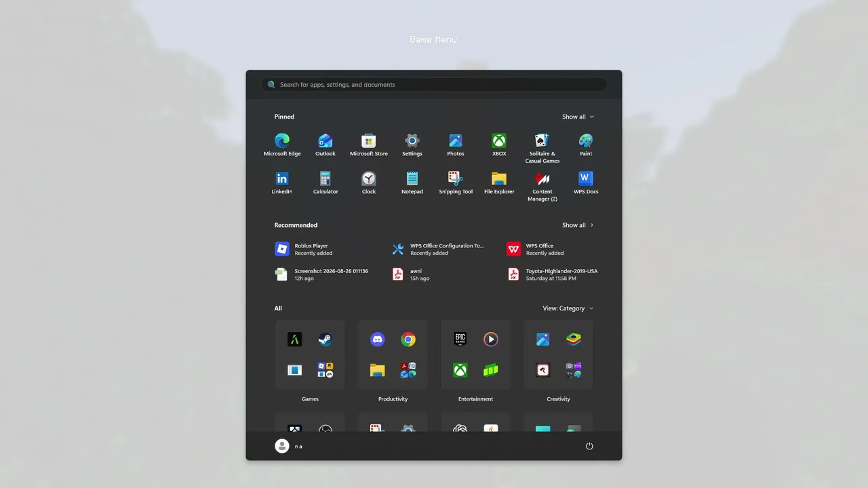Launch the Calculator app
The image size is (868, 488).
click(x=325, y=183)
